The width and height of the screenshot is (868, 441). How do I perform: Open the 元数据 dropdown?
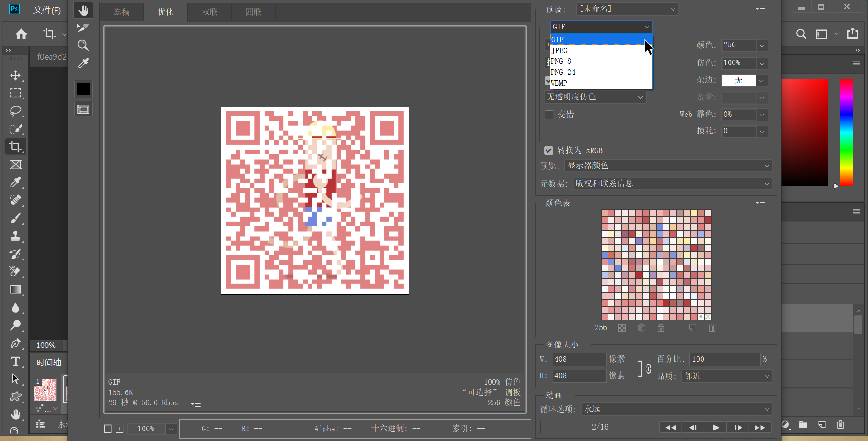[x=672, y=183]
